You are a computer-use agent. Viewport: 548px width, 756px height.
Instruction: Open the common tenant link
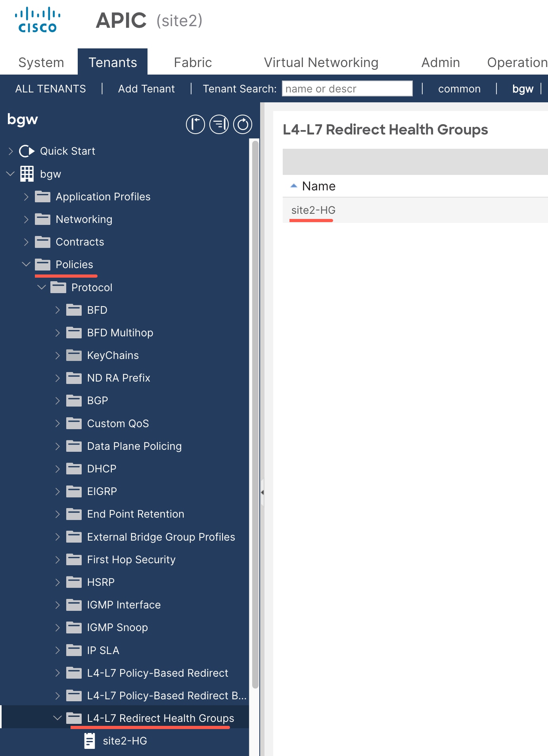pyautogui.click(x=459, y=88)
